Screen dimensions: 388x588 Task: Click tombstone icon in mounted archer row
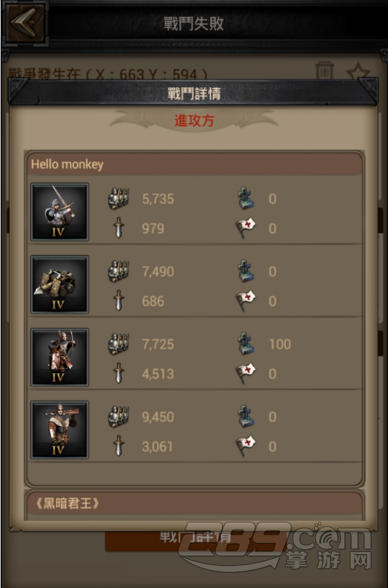pyautogui.click(x=246, y=343)
